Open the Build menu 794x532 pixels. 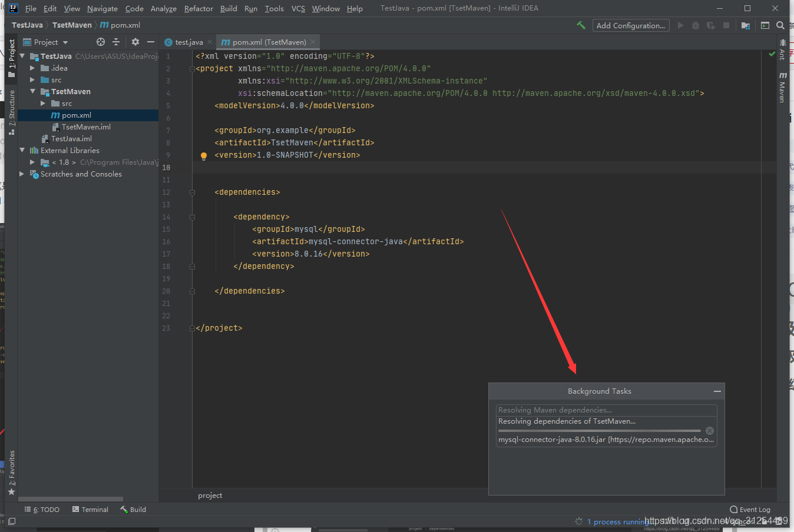229,8
